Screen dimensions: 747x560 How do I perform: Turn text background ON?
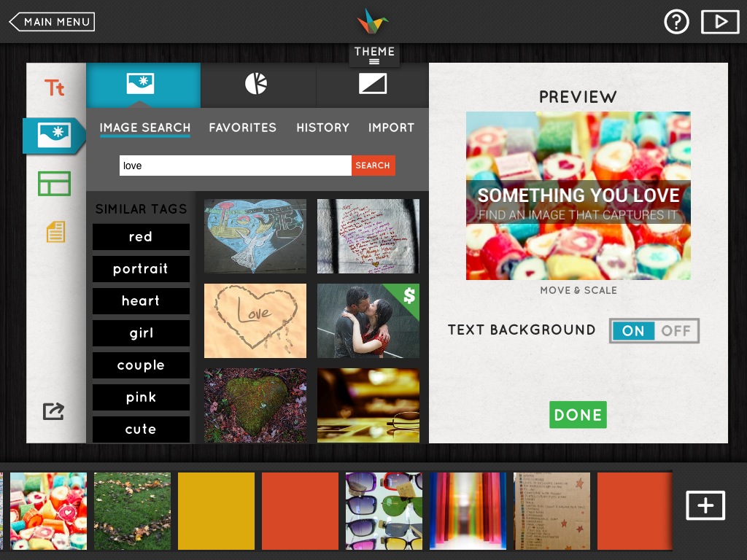click(x=633, y=330)
